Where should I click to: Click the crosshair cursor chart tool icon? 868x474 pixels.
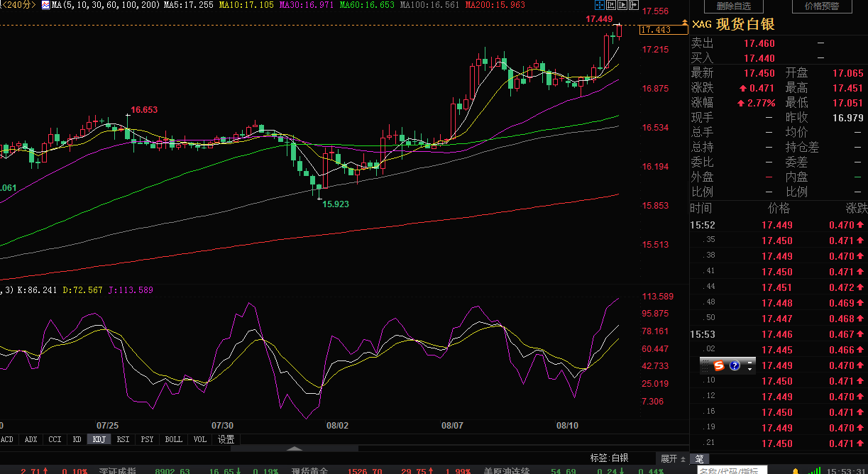pos(600,6)
